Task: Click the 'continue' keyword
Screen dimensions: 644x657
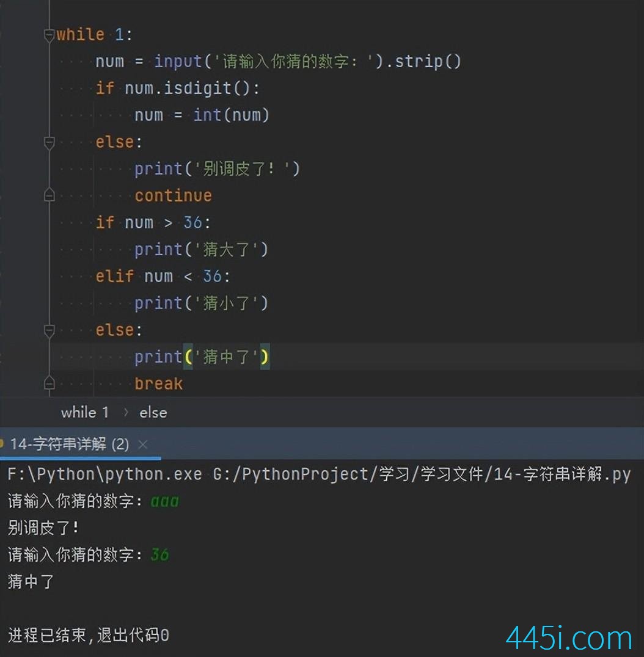Action: pos(173,195)
